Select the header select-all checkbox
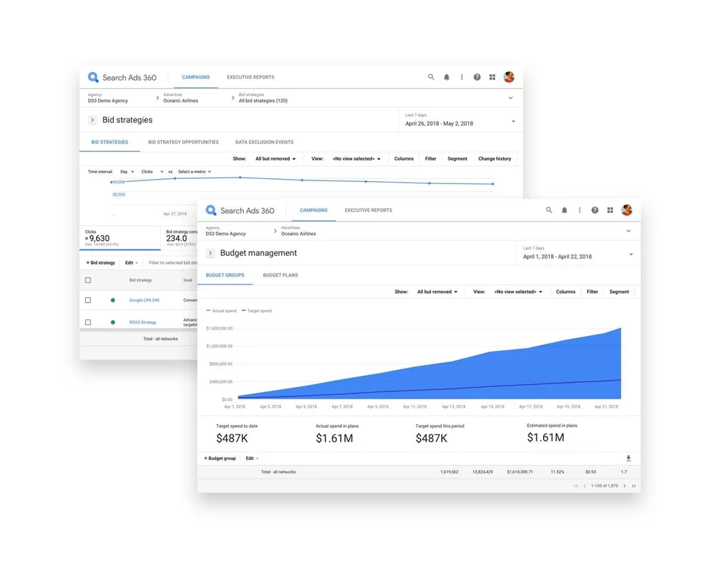The image size is (728, 574). point(87,279)
